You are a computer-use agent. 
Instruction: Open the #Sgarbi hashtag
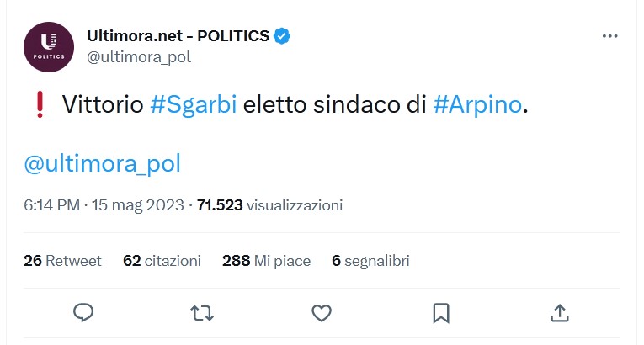point(193,107)
